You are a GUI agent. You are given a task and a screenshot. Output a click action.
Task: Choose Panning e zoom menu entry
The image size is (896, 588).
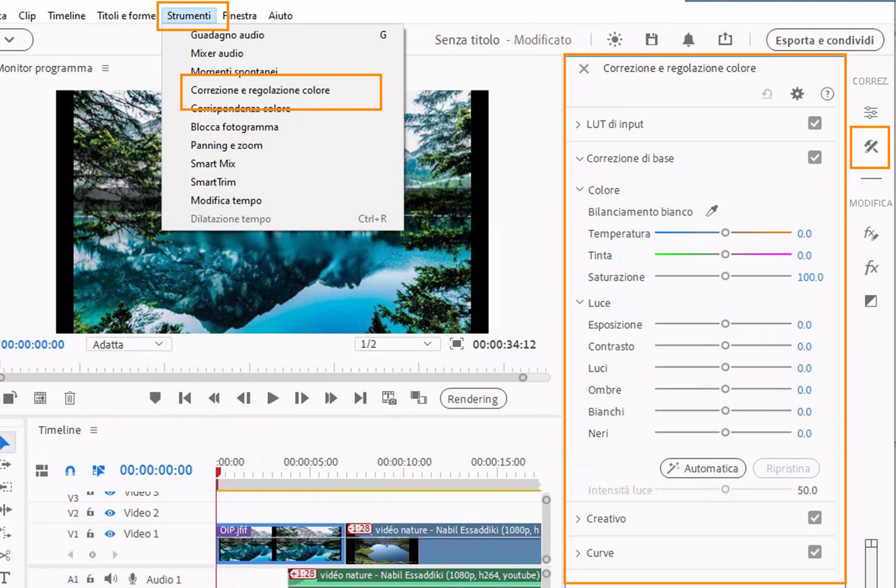[x=226, y=145]
